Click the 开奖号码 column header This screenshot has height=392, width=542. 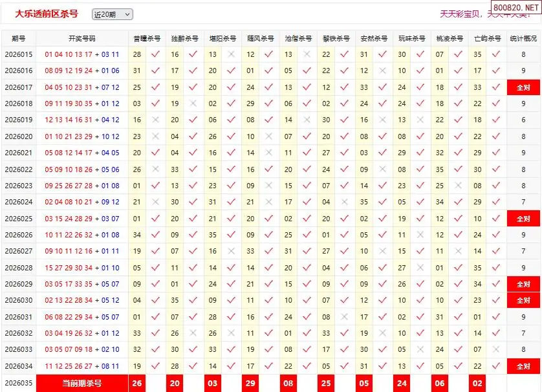click(x=82, y=38)
